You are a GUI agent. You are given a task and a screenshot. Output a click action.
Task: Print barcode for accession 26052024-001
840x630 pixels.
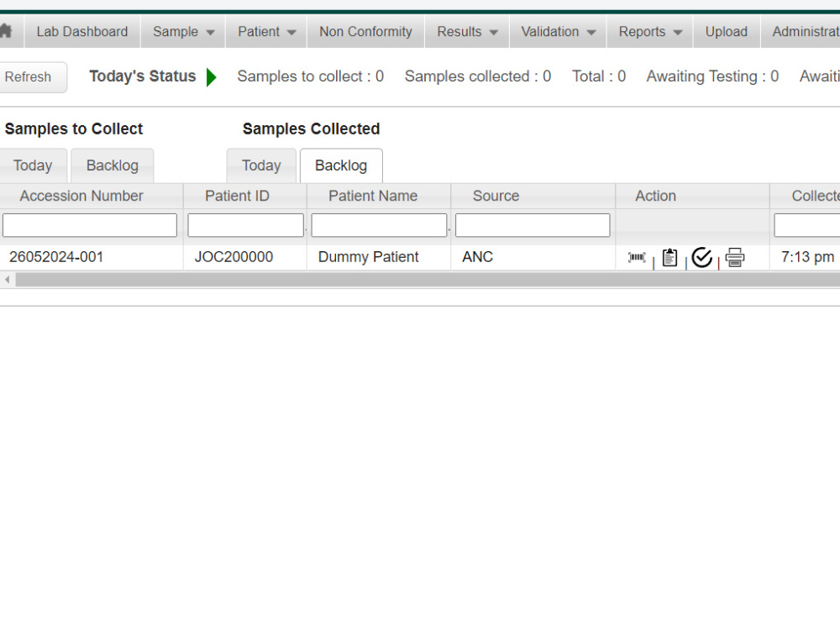tap(637, 258)
